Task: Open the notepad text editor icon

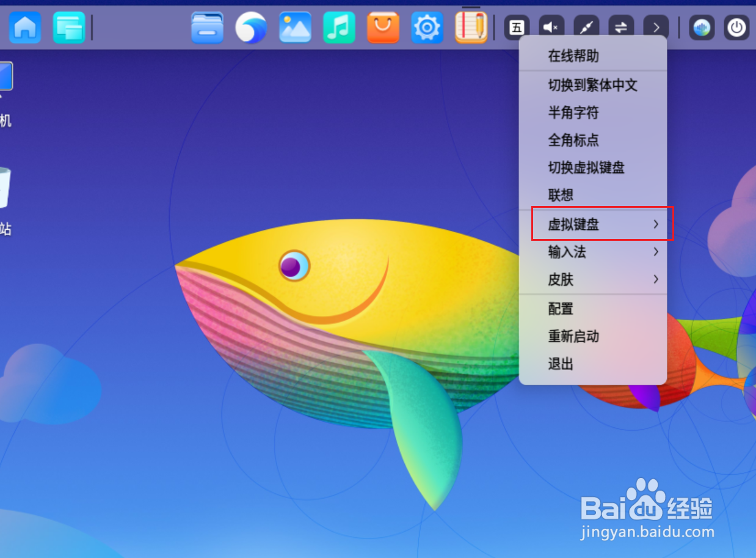Action: 471,28
